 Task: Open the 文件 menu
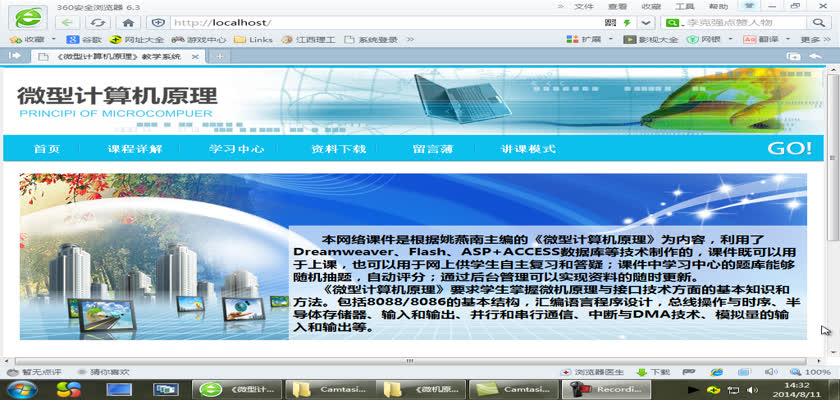click(x=584, y=6)
